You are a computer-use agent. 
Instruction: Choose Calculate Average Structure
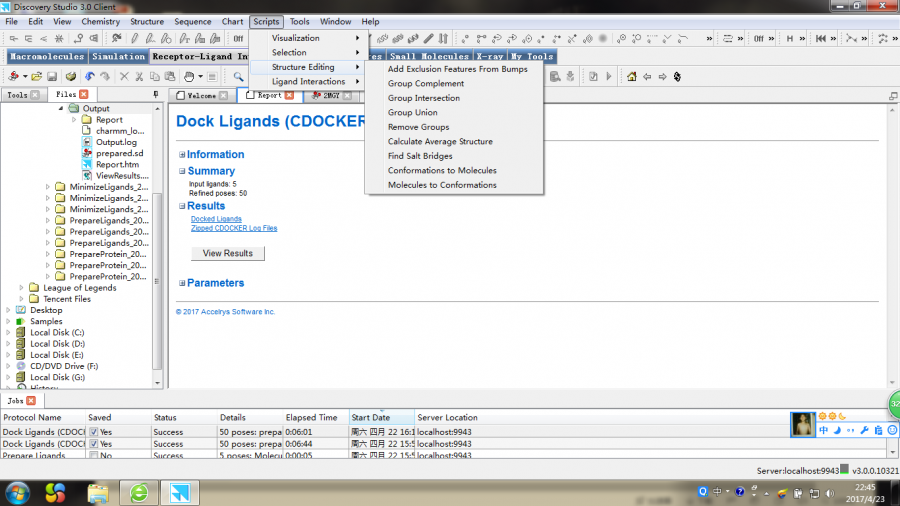tap(440, 141)
